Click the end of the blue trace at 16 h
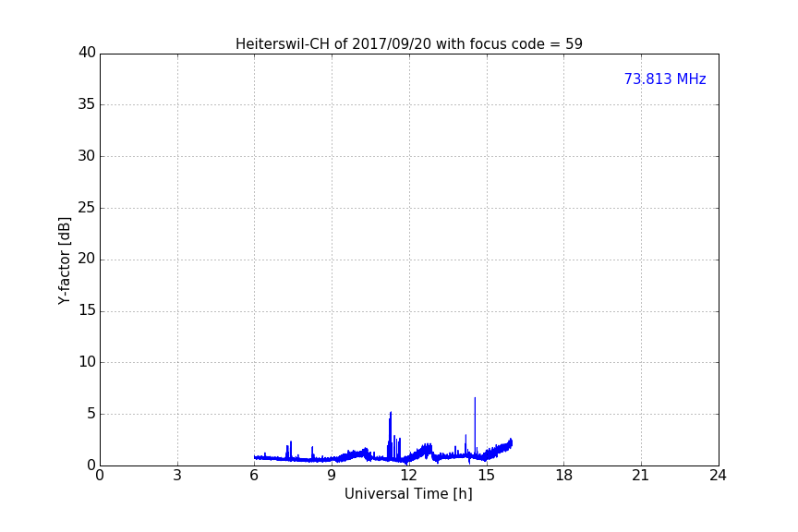Screen dimensions: 798x532 click(511, 443)
